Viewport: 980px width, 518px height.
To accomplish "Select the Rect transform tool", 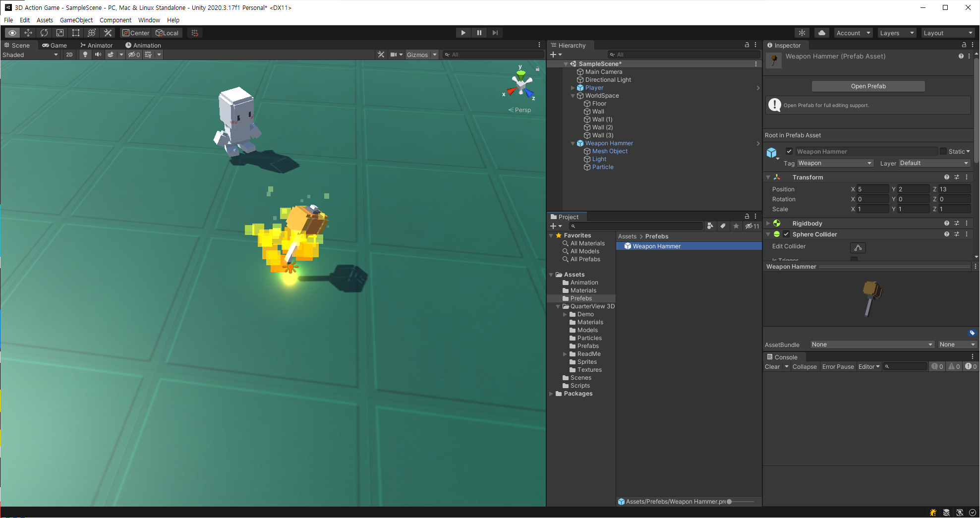I will click(76, 33).
